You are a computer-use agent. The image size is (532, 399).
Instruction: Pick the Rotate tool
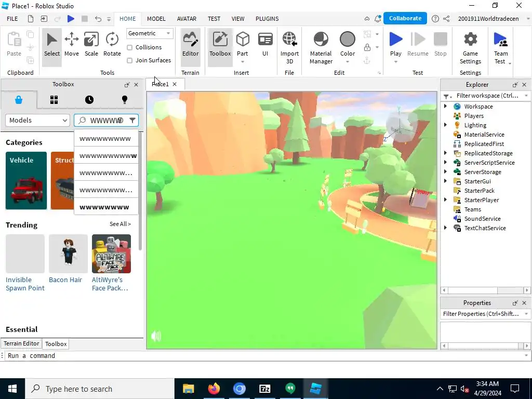112,45
